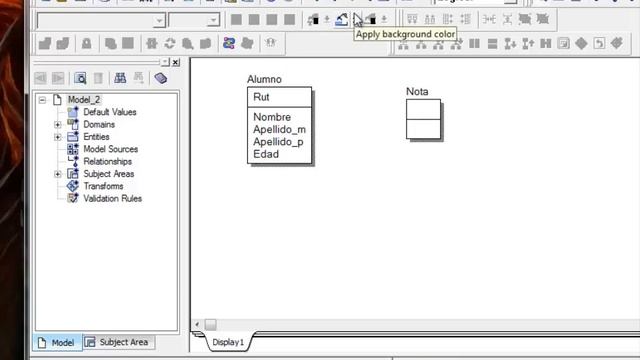Expand the Entities tree node
The height and width of the screenshot is (360, 640).
(58, 137)
